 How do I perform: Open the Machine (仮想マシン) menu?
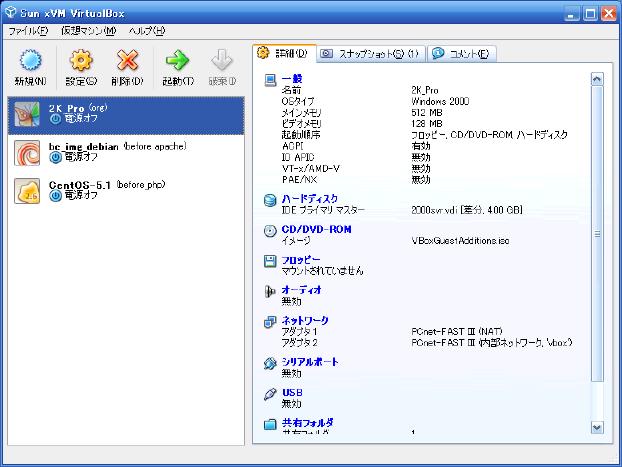(88, 31)
